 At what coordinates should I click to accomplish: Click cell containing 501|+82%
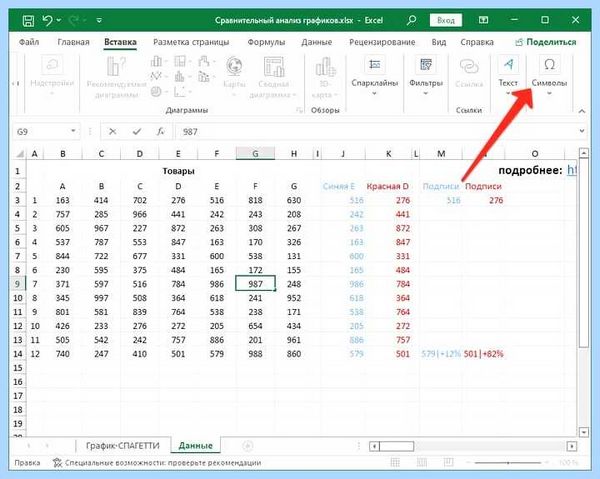(484, 354)
